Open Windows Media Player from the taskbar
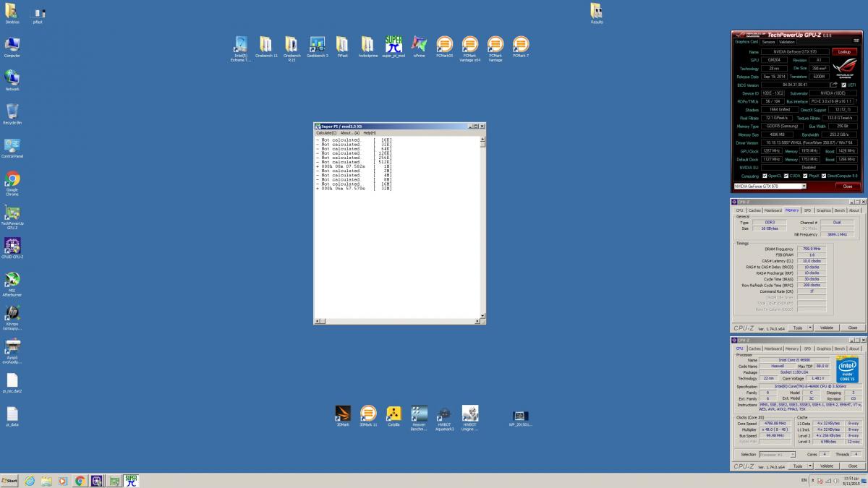868x488 pixels. pos(64,481)
